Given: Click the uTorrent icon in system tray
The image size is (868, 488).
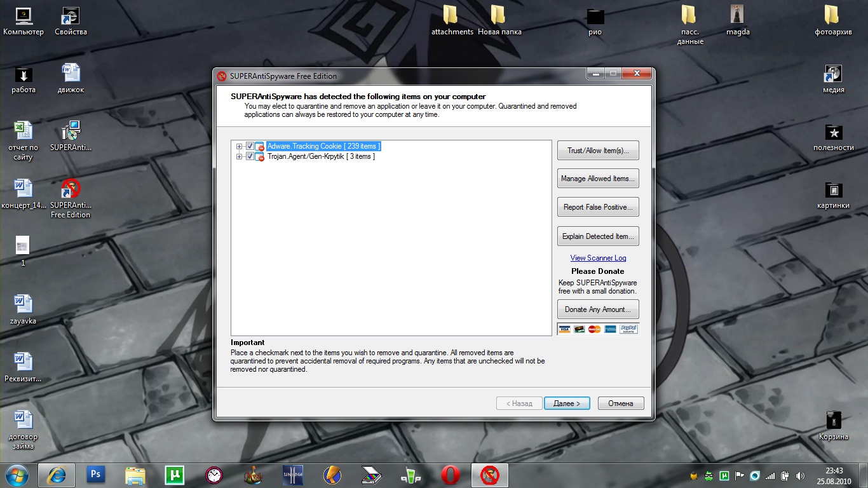Looking at the screenshot, I should 724,475.
